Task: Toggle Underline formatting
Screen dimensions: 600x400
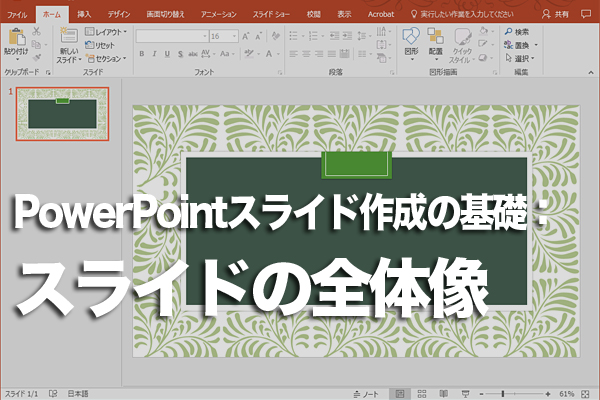Action: (167, 54)
